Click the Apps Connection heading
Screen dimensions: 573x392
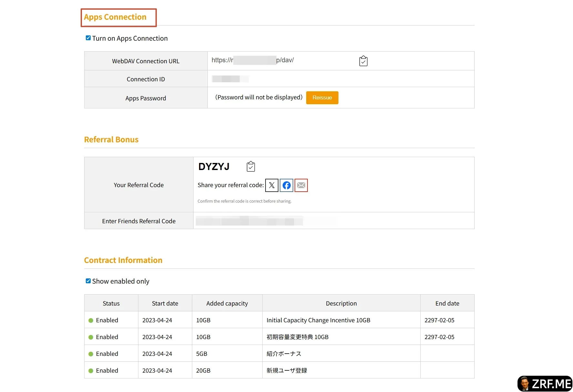coord(115,17)
